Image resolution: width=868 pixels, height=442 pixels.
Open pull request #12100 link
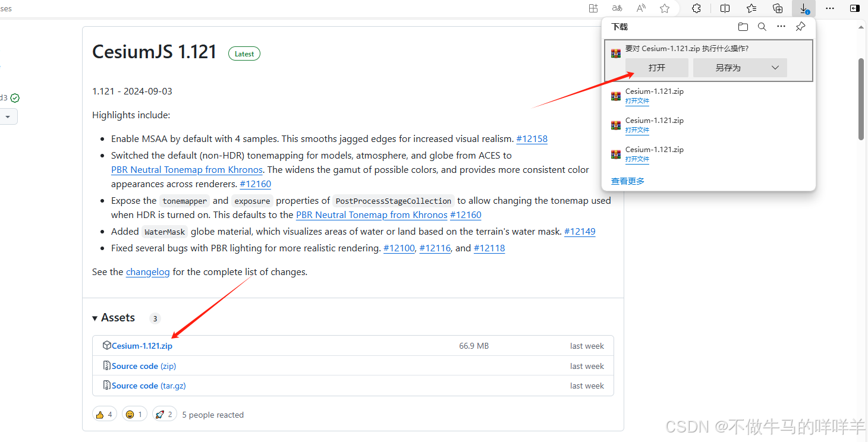click(399, 248)
